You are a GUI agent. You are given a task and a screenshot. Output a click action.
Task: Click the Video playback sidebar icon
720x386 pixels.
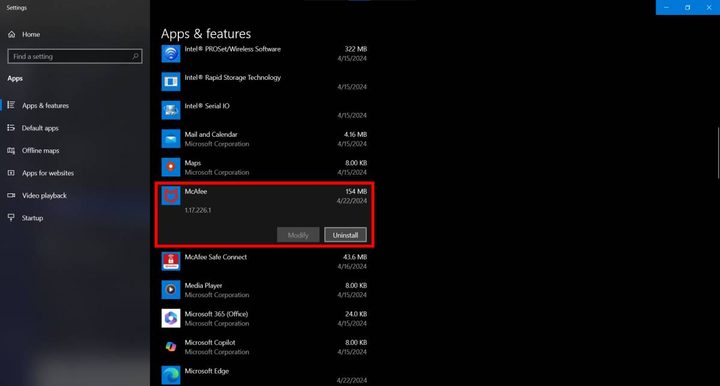(x=11, y=195)
